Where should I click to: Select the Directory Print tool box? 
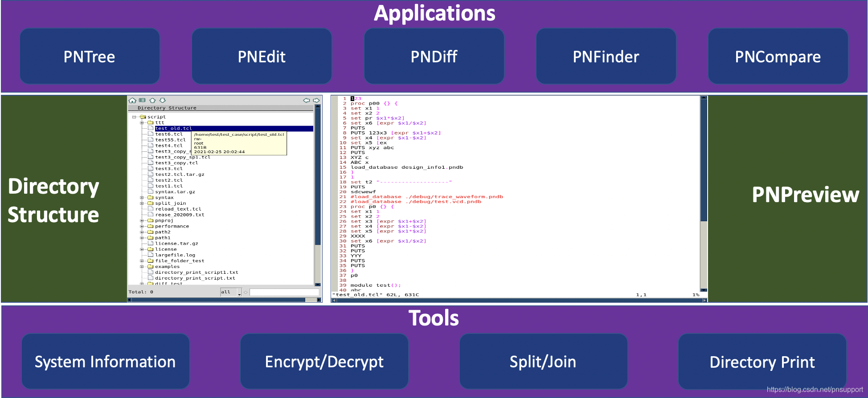coord(762,361)
